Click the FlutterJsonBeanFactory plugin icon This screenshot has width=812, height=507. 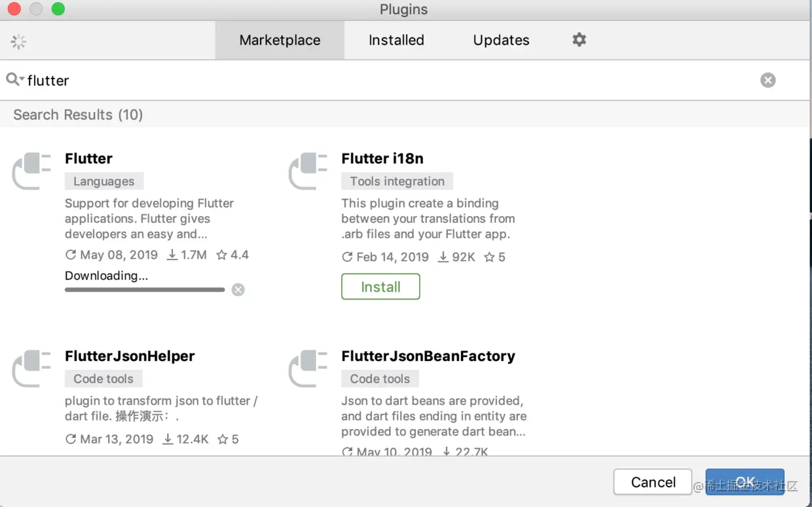pyautogui.click(x=308, y=369)
